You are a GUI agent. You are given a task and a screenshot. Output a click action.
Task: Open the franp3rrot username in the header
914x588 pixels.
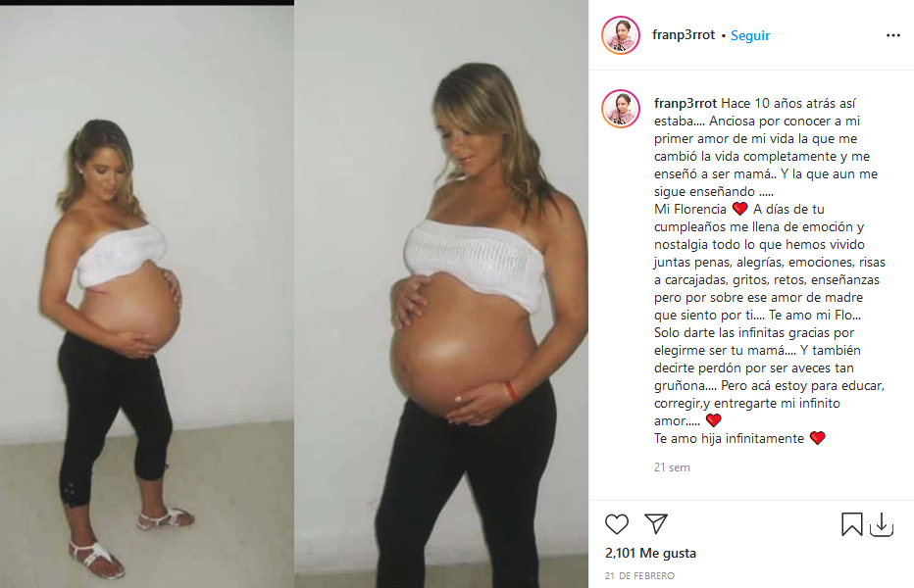(x=684, y=35)
